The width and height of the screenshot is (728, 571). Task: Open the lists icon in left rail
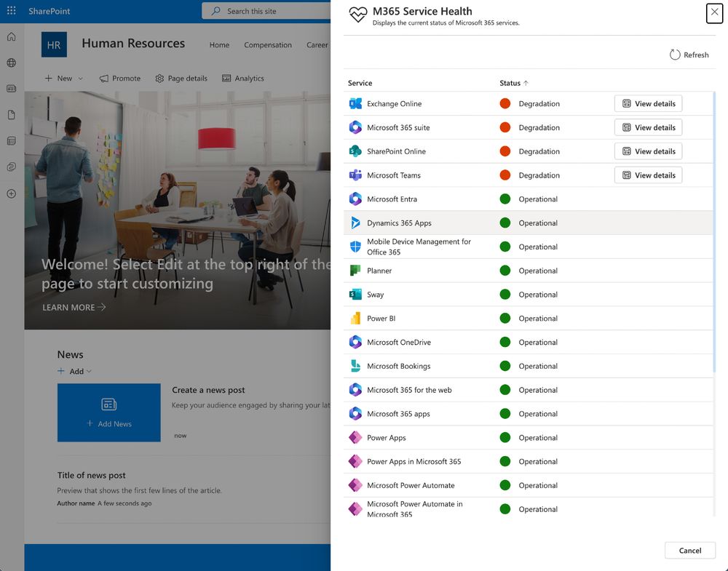[x=12, y=140]
